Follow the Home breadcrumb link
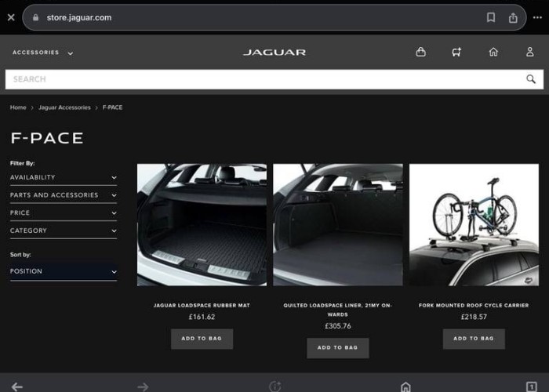The height and width of the screenshot is (392, 549). pos(18,107)
